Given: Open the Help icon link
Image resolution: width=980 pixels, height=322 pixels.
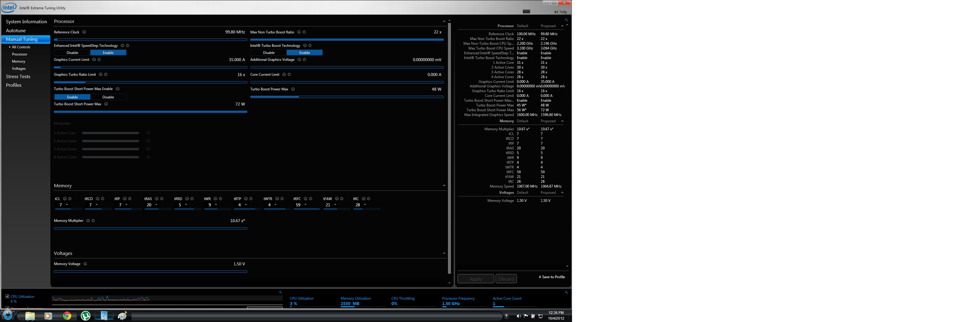Looking at the screenshot, I should coord(561,12).
